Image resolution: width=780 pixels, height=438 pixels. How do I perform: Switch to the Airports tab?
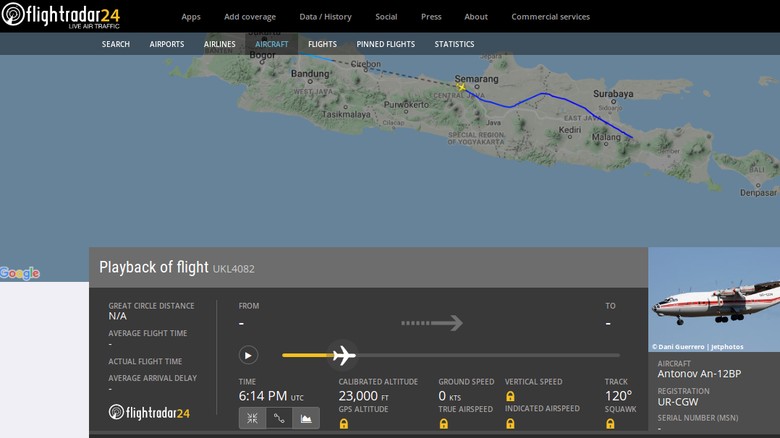click(167, 44)
